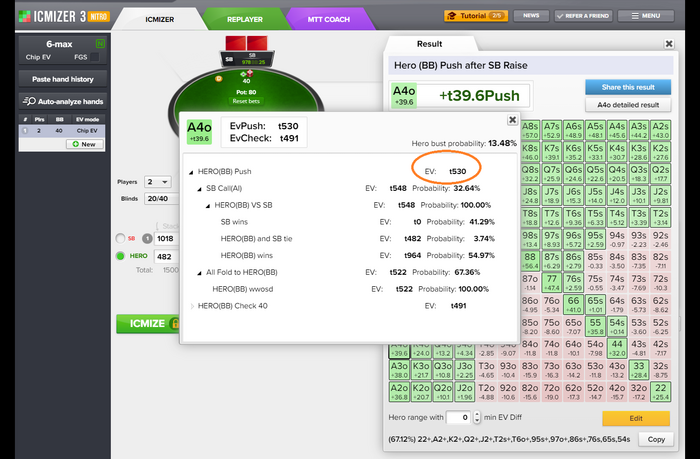This screenshot has height=459, width=700.
Task: Click Share this result
Action: 628,87
